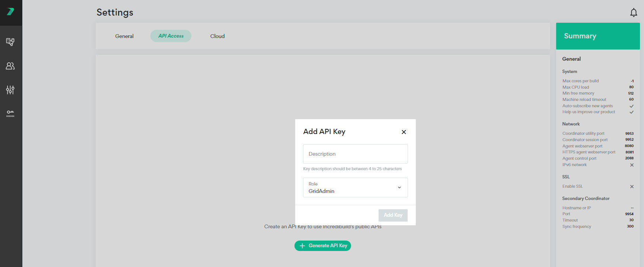This screenshot has height=267, width=644.
Task: Select the API Access tab
Action: coord(171,36)
